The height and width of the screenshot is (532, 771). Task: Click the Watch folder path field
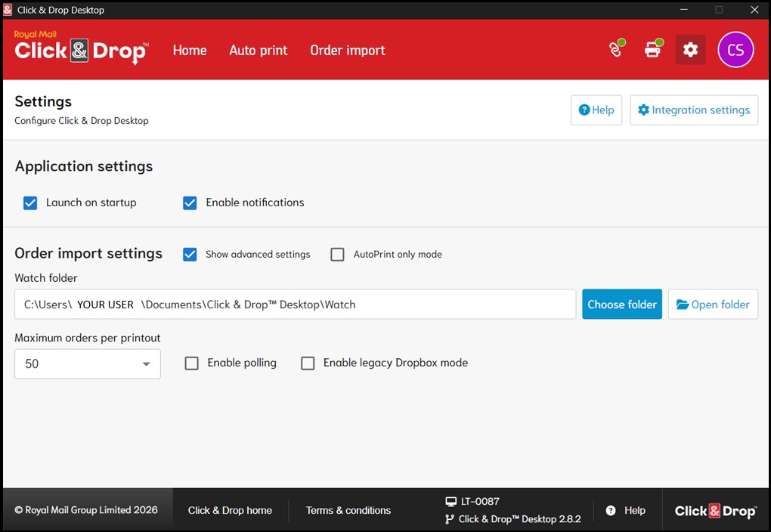295,305
